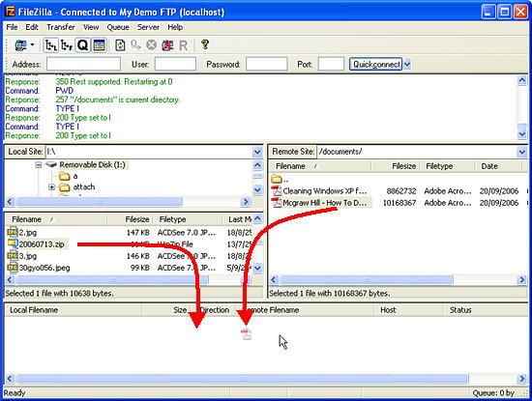Focus the Address input field
Viewport: 532px width, 401px height.
[x=83, y=64]
